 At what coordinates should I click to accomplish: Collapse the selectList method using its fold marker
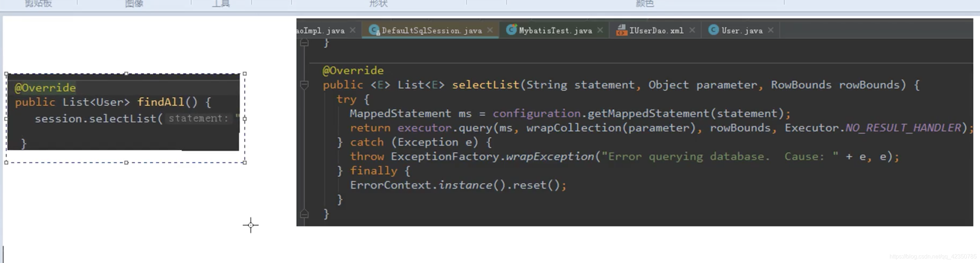coord(304,85)
